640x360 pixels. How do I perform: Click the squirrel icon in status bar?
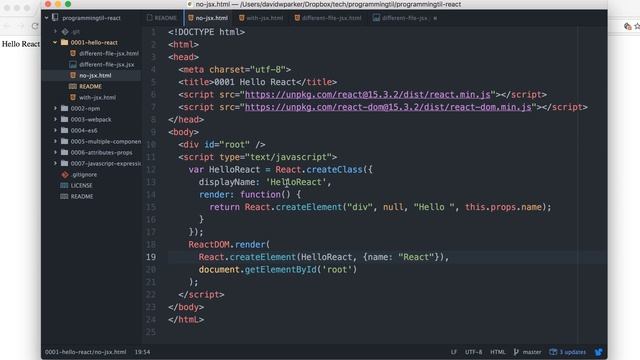598,351
